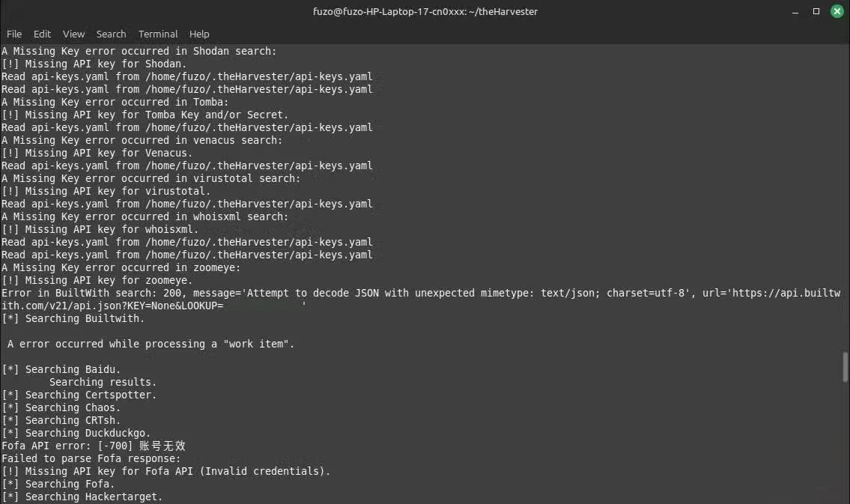This screenshot has width=850, height=504.
Task: Click the "Searching Certspotter." line
Action: click(x=79, y=395)
